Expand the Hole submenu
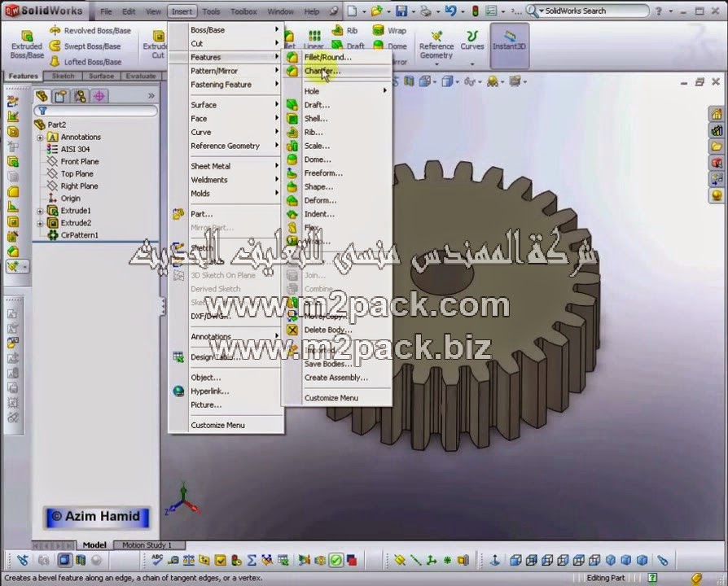This screenshot has height=586, width=728. [x=337, y=91]
